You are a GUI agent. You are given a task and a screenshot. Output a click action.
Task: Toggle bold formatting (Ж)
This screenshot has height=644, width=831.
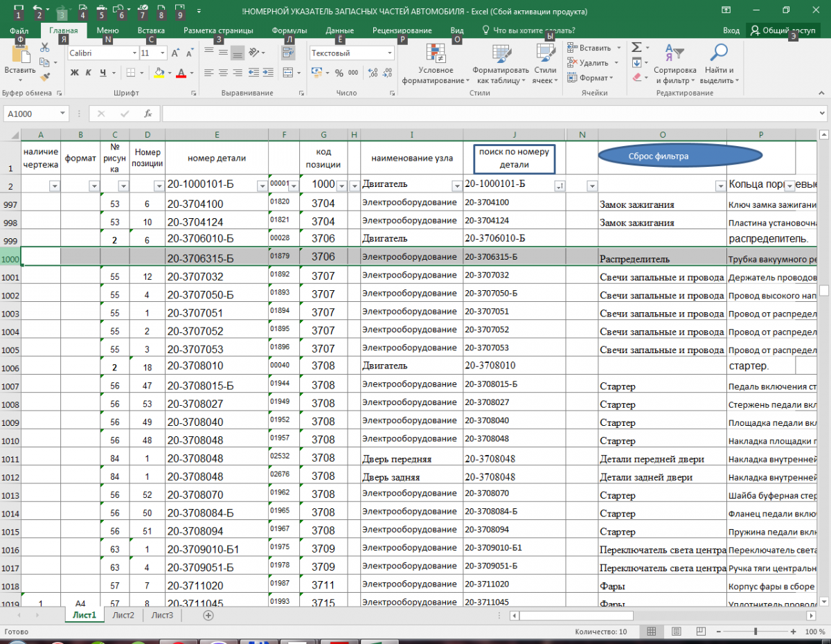74,73
